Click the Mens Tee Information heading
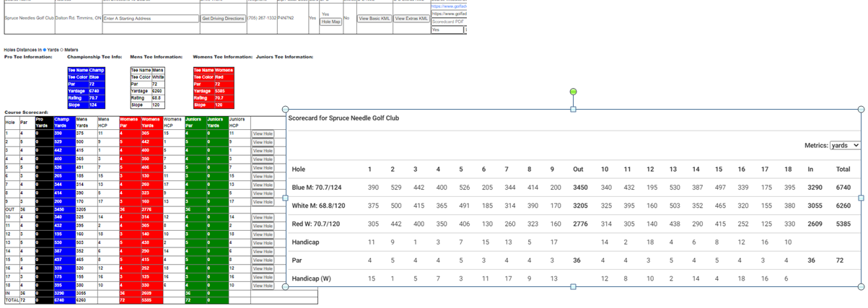Viewport: 868px width, 308px height. tap(156, 56)
